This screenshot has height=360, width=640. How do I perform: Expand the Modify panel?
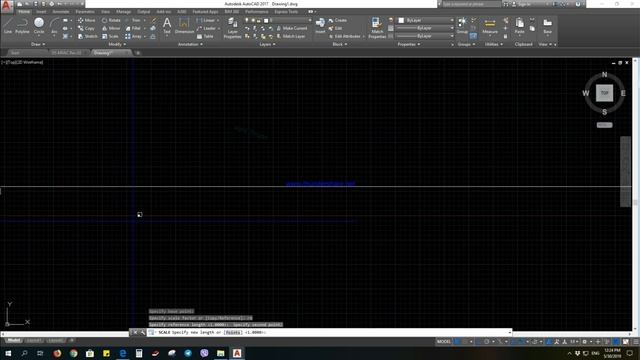117,44
